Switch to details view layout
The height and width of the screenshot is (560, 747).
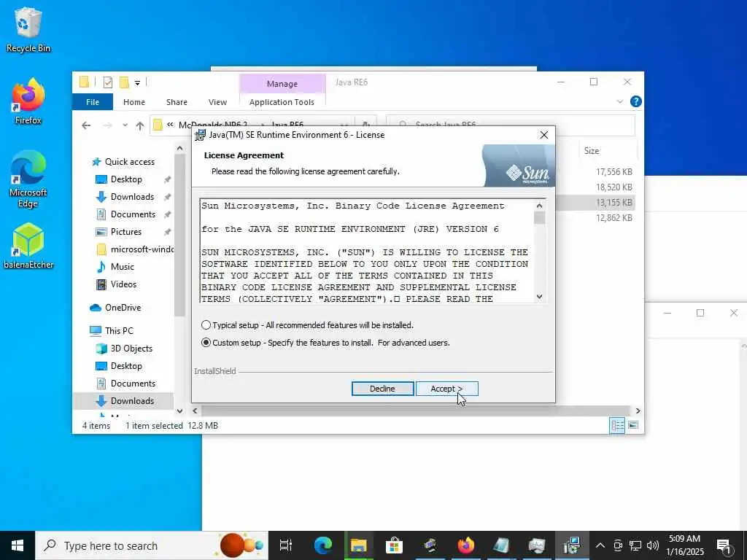(617, 425)
